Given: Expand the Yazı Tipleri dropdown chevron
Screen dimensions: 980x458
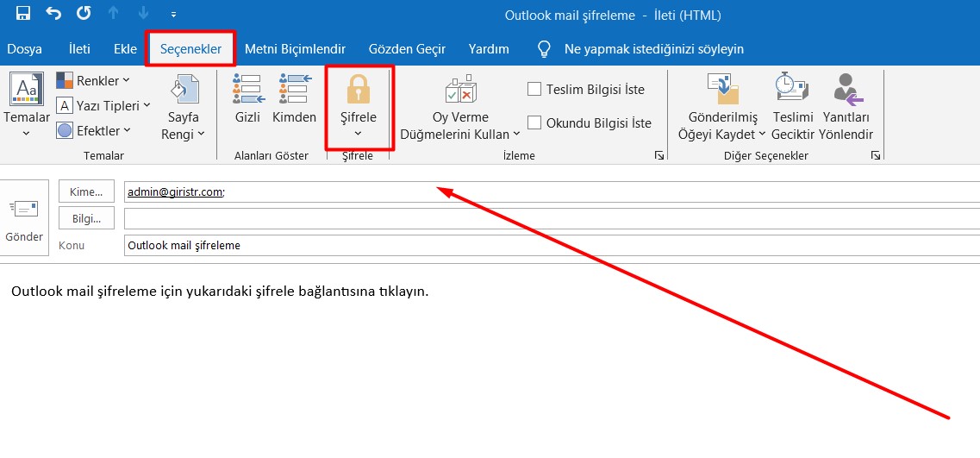Looking at the screenshot, I should coord(147,105).
